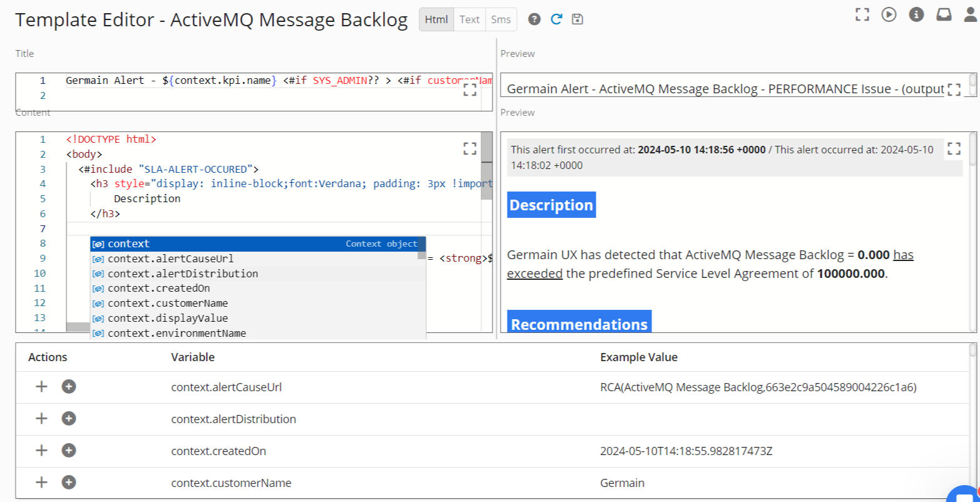Click the Germain example value cell

[622, 483]
